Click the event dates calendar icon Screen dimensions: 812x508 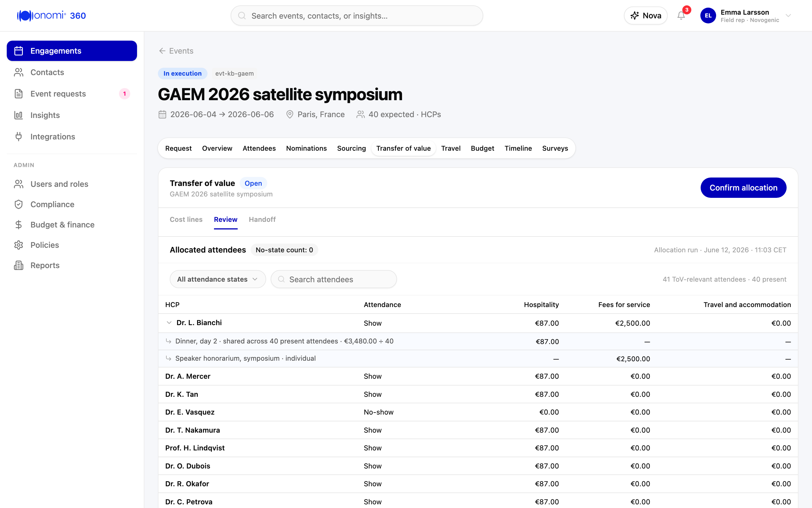point(162,115)
